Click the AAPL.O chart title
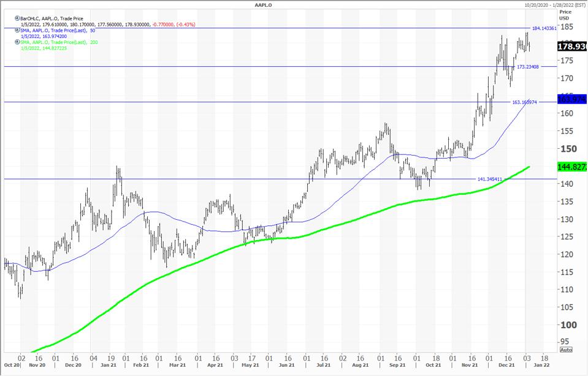The image size is (588, 376). [x=263, y=5]
